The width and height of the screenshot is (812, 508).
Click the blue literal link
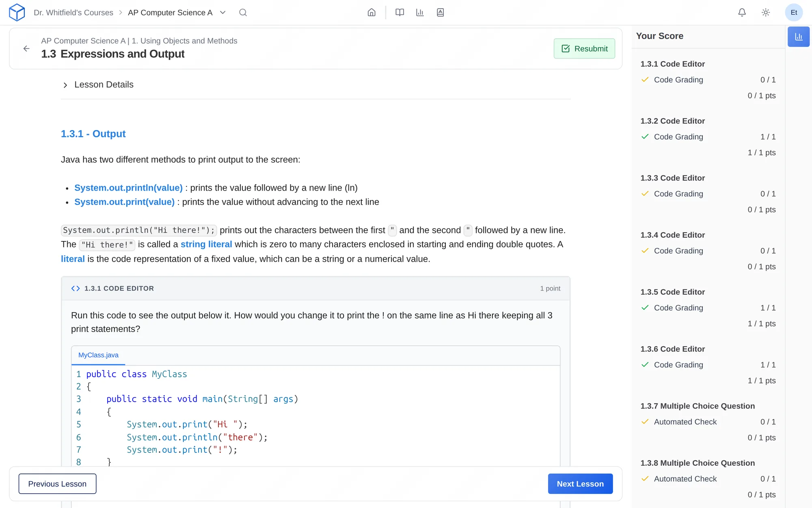tap(73, 259)
